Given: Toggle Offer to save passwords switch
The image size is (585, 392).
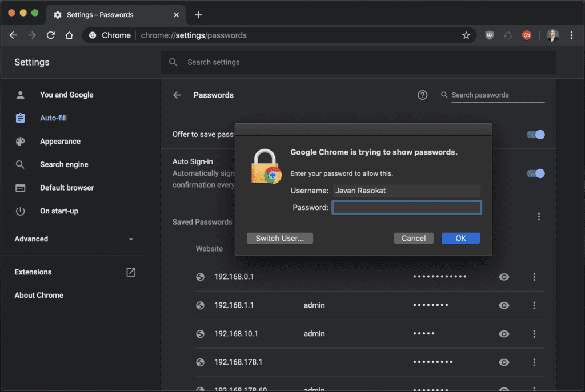Looking at the screenshot, I should (x=536, y=135).
